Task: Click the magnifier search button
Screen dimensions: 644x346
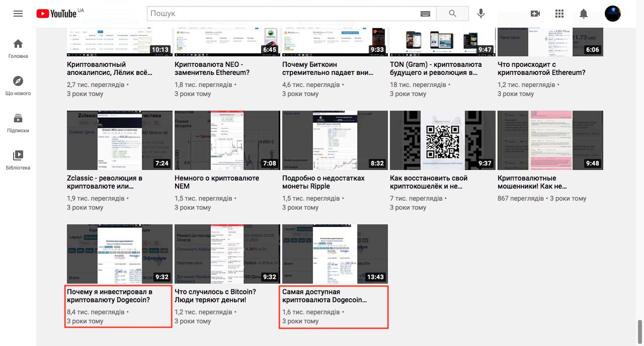Action: click(x=452, y=14)
